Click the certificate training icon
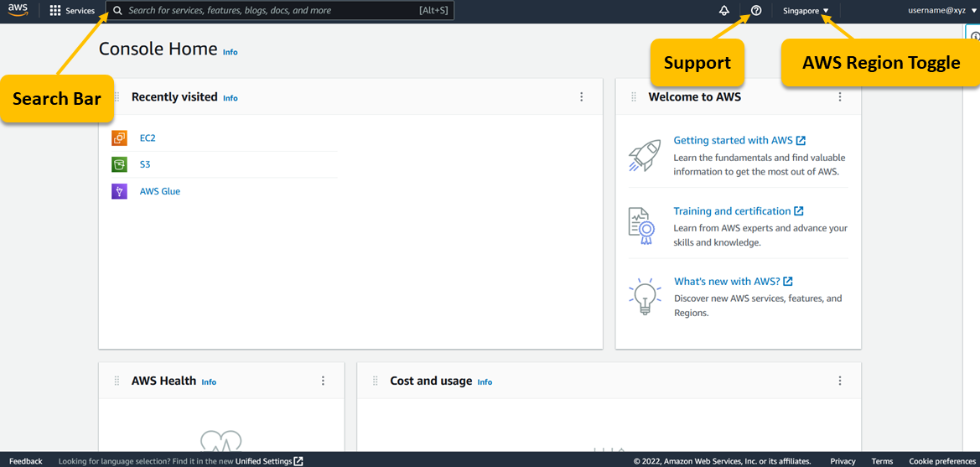The image size is (980, 467). pos(641,226)
